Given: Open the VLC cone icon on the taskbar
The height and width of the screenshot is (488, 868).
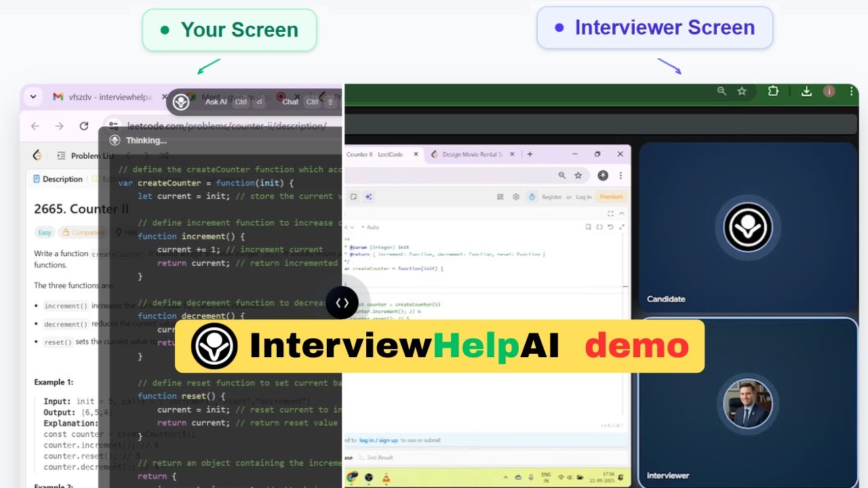Looking at the screenshot, I should [x=387, y=477].
